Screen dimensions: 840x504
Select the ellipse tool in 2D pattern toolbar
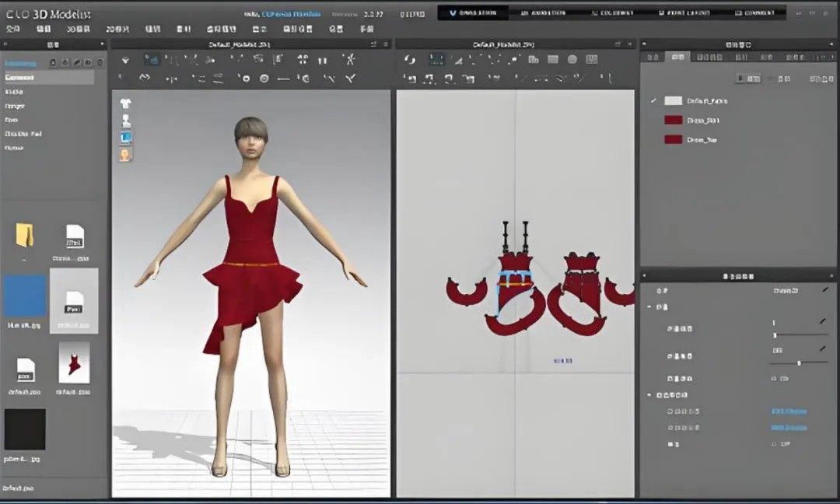(572, 60)
